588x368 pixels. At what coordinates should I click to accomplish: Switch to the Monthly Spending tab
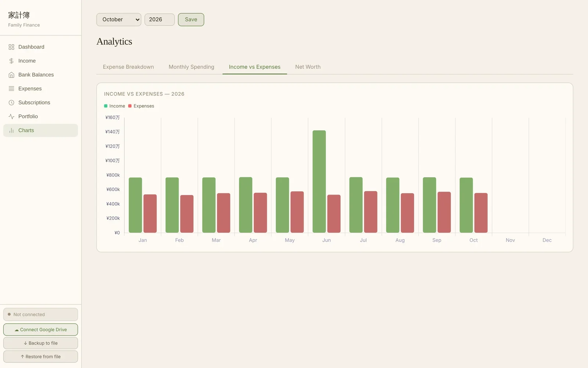[x=191, y=67]
